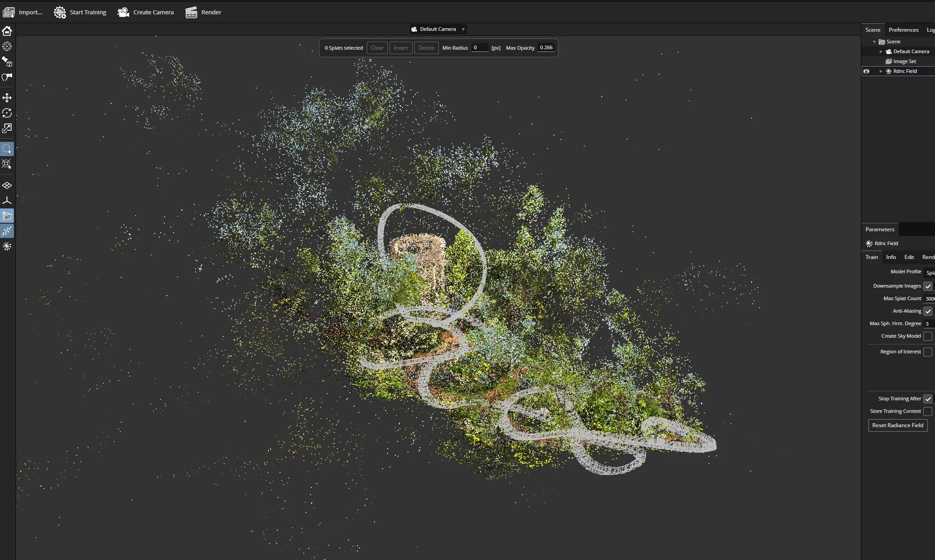Enable the Store Training Context checkbox

coord(928,412)
